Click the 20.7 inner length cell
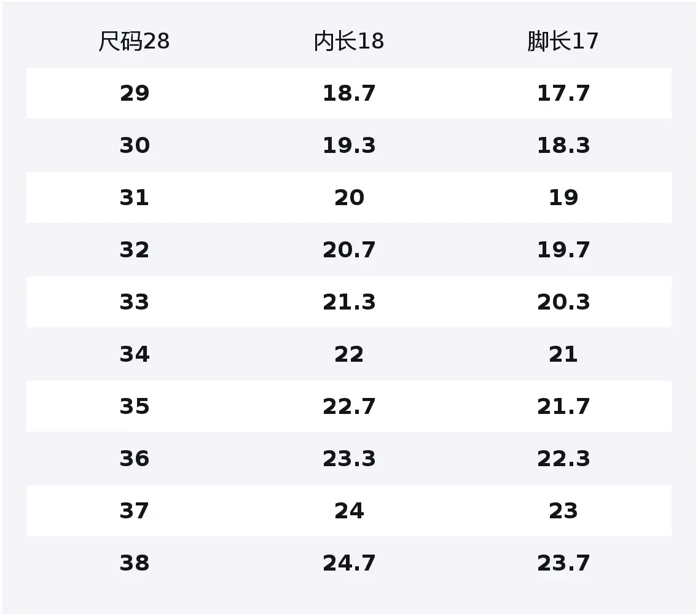The image size is (698, 616). [348, 250]
